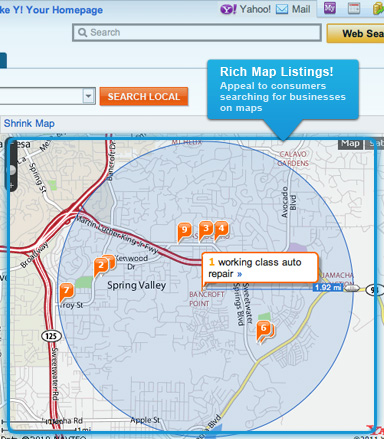Image resolution: width=384 pixels, height=439 pixels.
Task: Click the Apple St street label
Action: click(x=145, y=420)
